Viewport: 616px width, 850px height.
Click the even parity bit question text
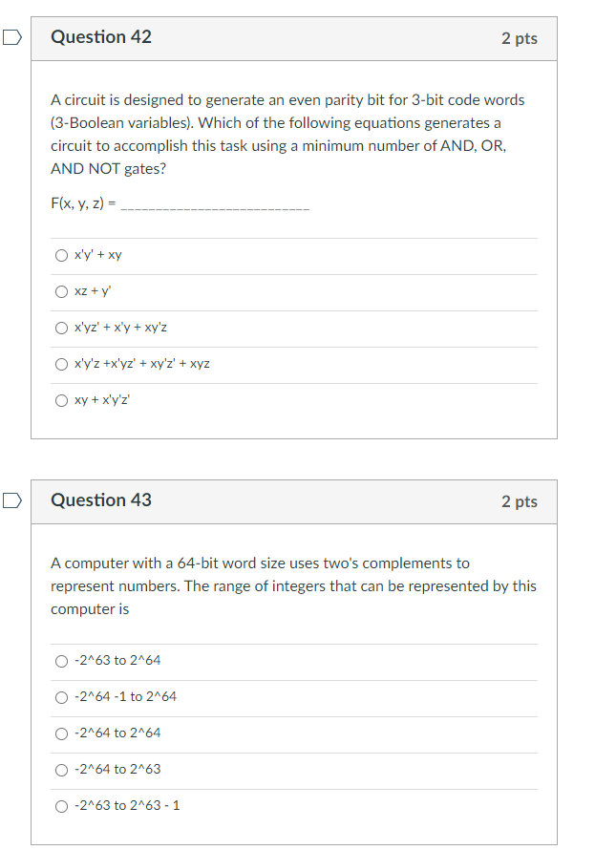point(287,134)
